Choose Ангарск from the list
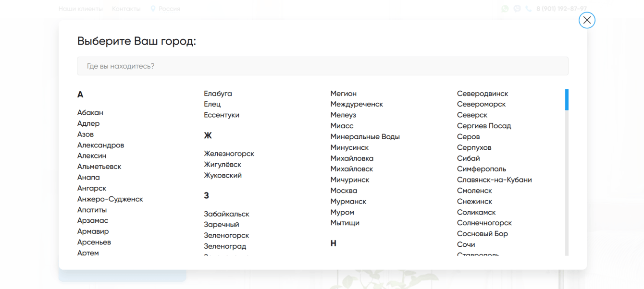Image resolution: width=644 pixels, height=289 pixels. (x=92, y=188)
